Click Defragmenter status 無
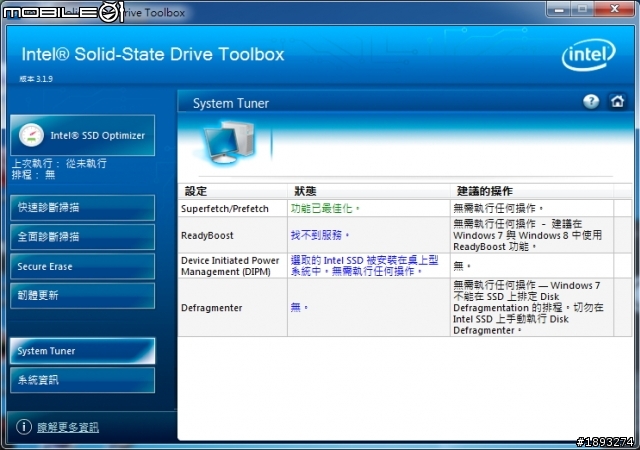This screenshot has width=640, height=450. click(x=299, y=307)
